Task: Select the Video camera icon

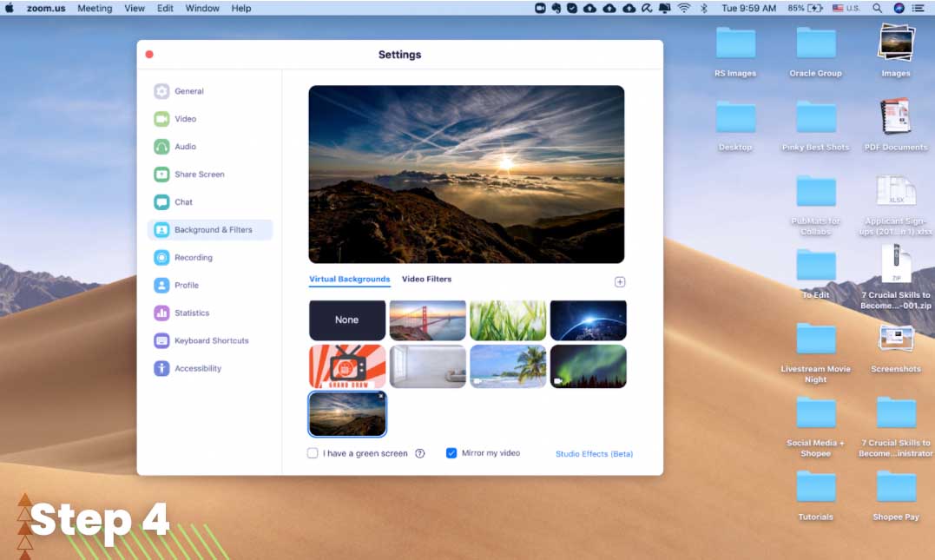Action: click(x=161, y=119)
